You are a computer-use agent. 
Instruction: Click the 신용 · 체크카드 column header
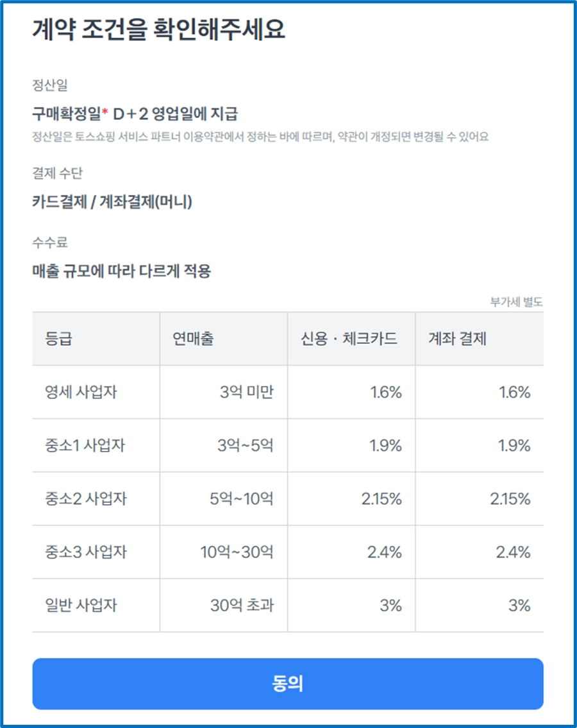tap(349, 339)
